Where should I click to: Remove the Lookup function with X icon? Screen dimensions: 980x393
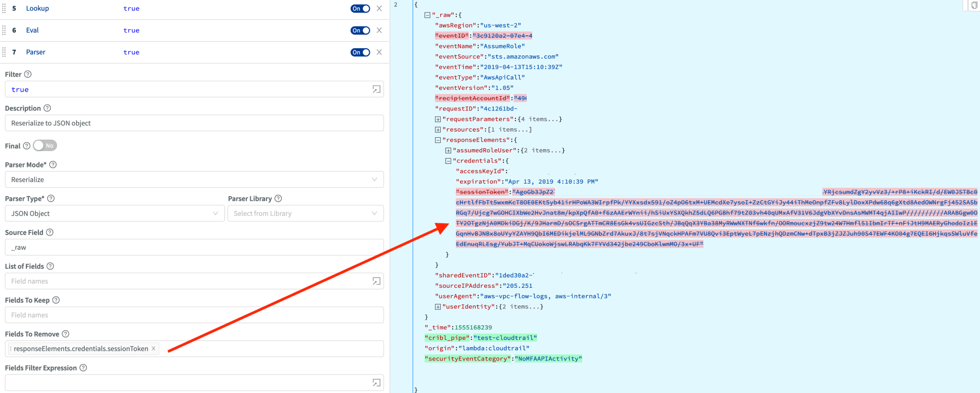(379, 9)
